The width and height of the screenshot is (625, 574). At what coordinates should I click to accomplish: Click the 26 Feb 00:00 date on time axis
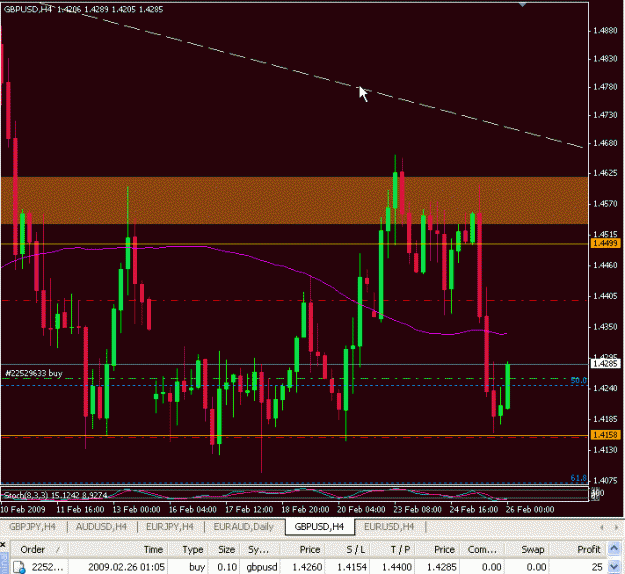(x=530, y=509)
